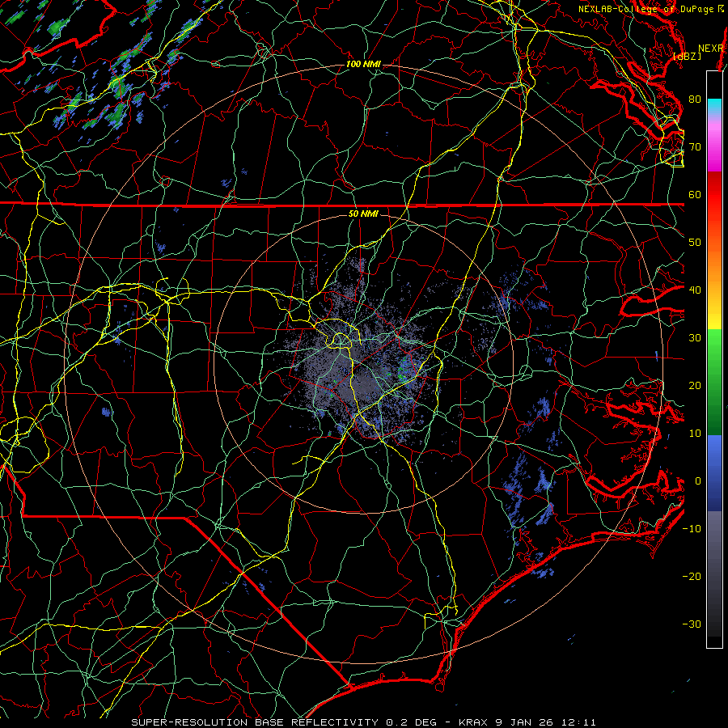Click the -30 value on the dBZ scale
The height and width of the screenshot is (728, 728).
tap(692, 624)
